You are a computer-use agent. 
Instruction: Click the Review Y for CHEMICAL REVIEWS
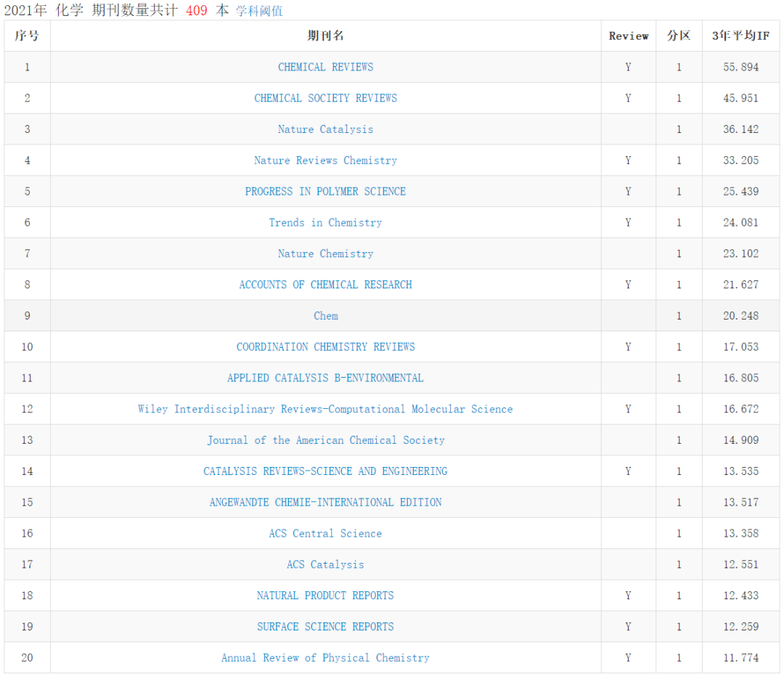(x=628, y=67)
